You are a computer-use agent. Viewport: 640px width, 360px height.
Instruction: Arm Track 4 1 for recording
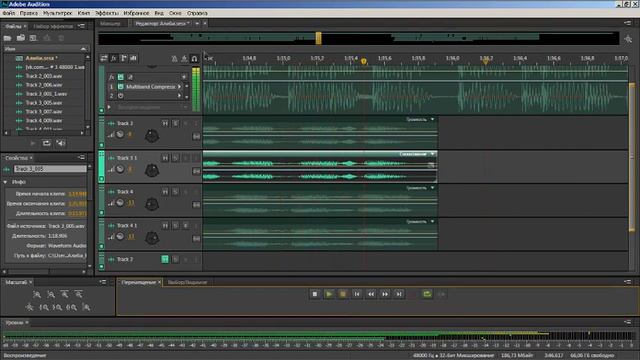[185, 225]
